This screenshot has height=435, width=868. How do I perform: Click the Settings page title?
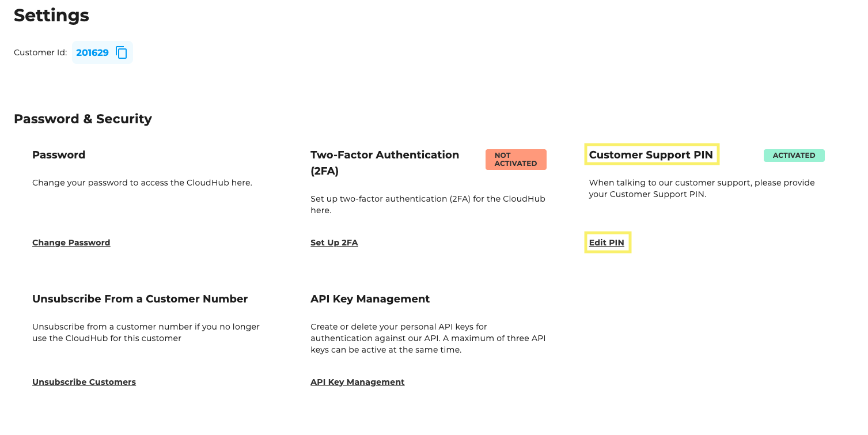click(51, 16)
